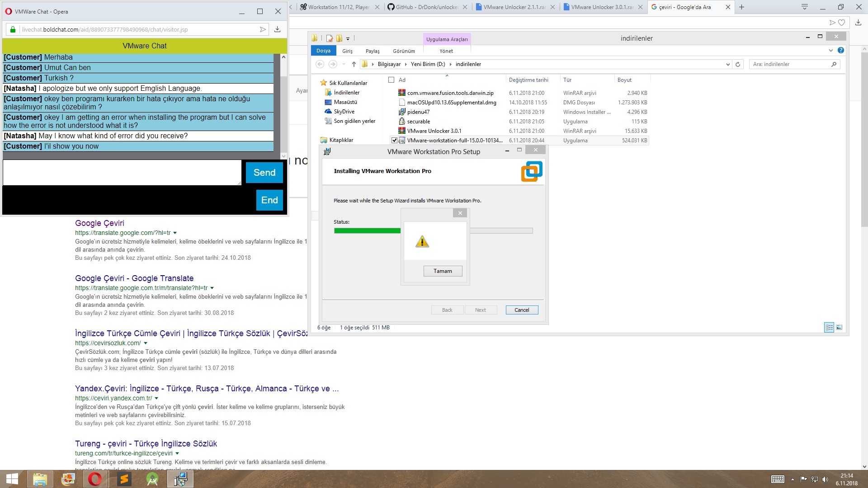Focus the chat message text box
The image size is (868, 488).
[122, 173]
